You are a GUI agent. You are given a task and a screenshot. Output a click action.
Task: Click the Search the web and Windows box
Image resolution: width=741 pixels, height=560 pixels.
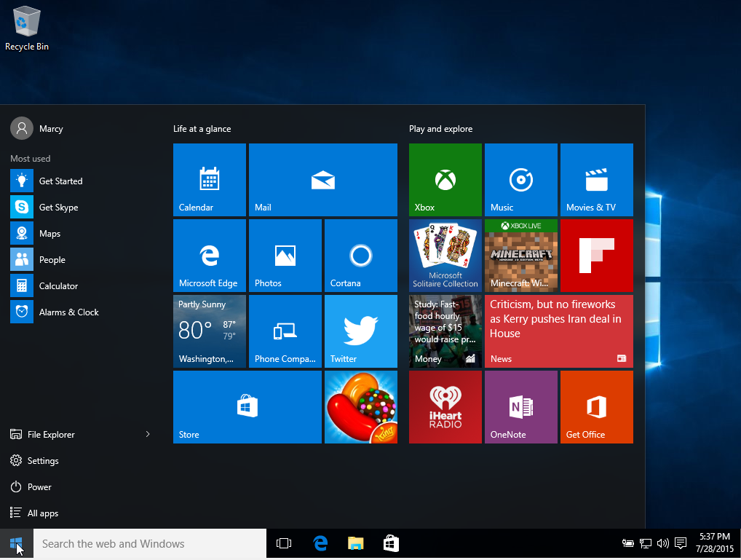(x=150, y=543)
